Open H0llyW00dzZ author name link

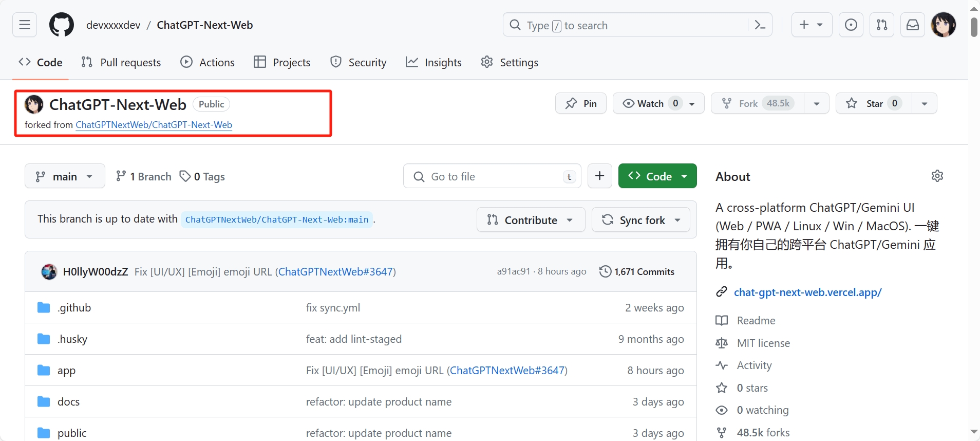point(96,271)
